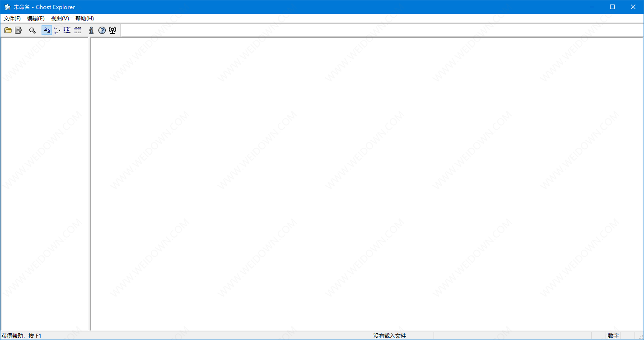The width and height of the screenshot is (644, 340).
Task: Click the empty right file list pane
Action: pyautogui.click(x=367, y=183)
